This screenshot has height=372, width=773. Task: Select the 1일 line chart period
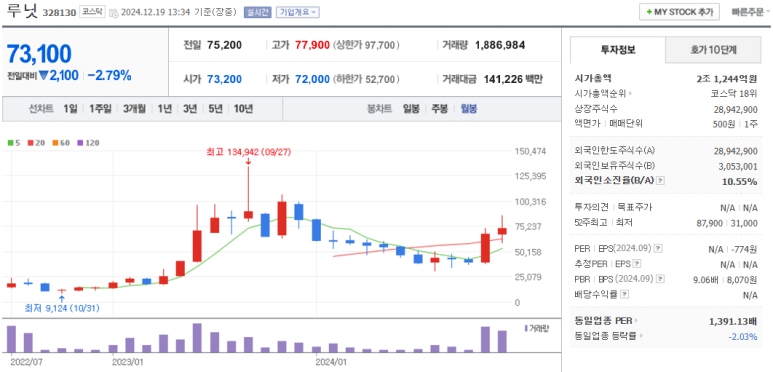pyautogui.click(x=70, y=109)
